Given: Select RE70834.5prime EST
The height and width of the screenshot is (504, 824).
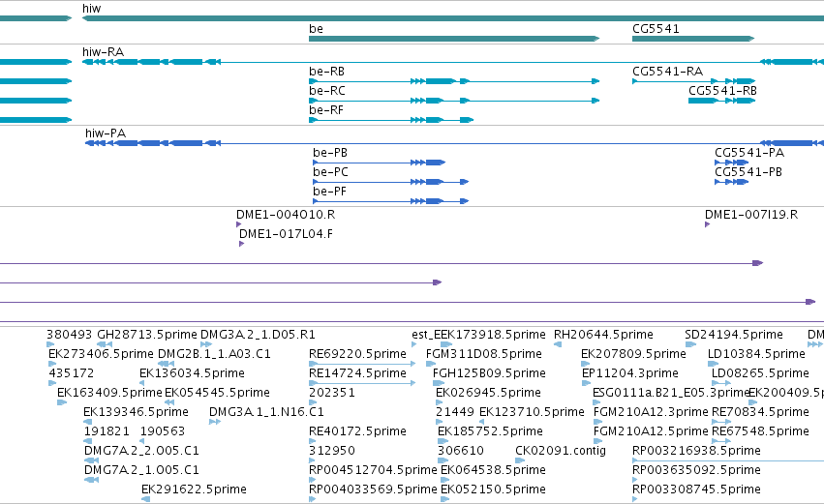Looking at the screenshot, I should (721, 422).
